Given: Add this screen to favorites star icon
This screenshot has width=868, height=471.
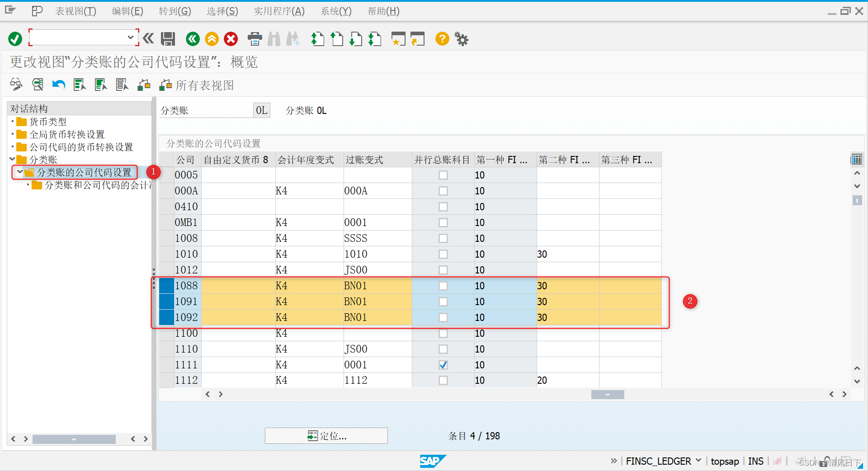Looking at the screenshot, I should click(x=398, y=39).
